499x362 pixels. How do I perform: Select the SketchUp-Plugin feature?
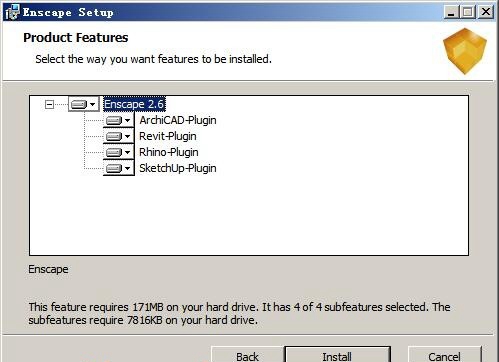(x=178, y=168)
